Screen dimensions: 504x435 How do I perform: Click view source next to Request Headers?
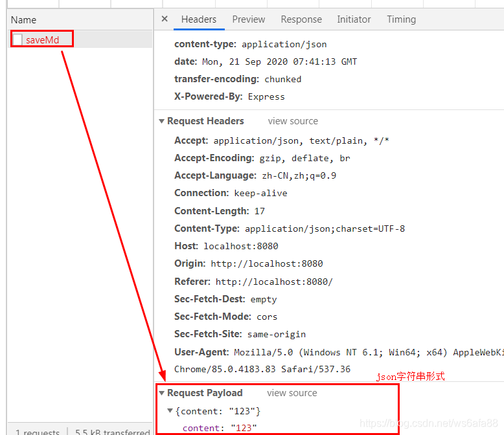click(293, 121)
